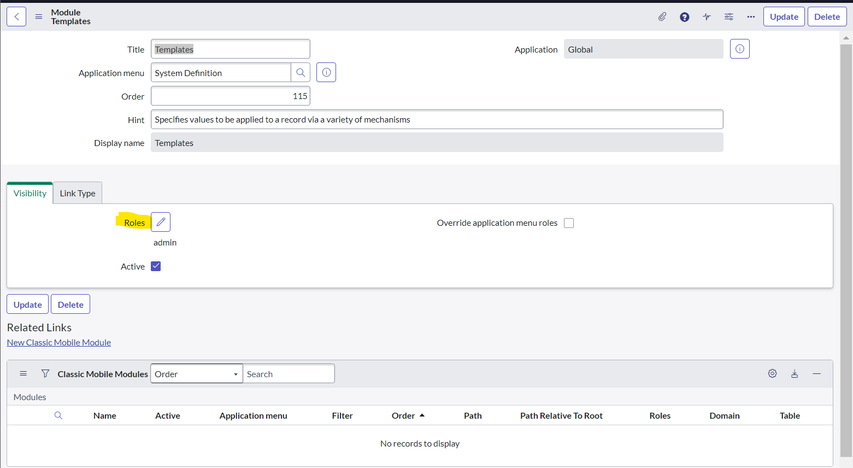The image size is (853, 468).
Task: Click the back arrow button in header
Action: pos(18,17)
